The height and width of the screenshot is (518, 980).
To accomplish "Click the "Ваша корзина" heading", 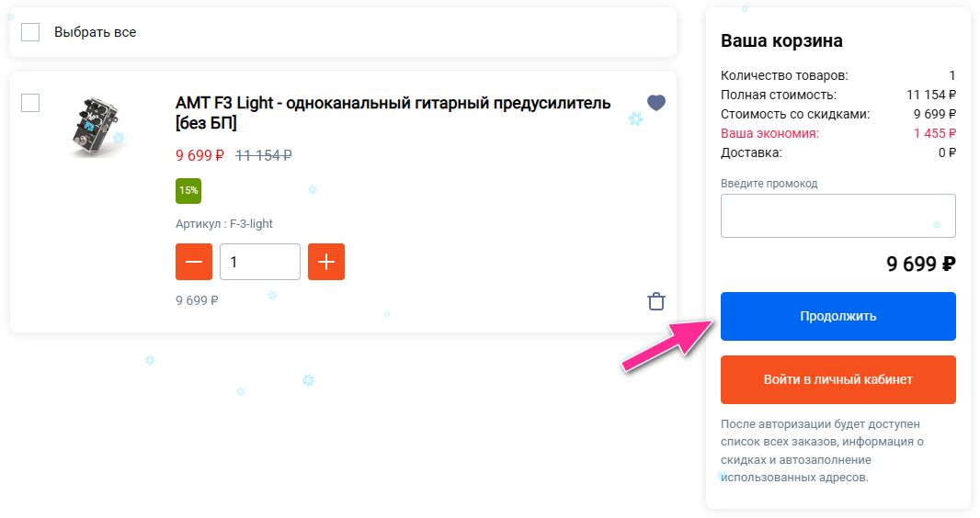I will point(781,40).
